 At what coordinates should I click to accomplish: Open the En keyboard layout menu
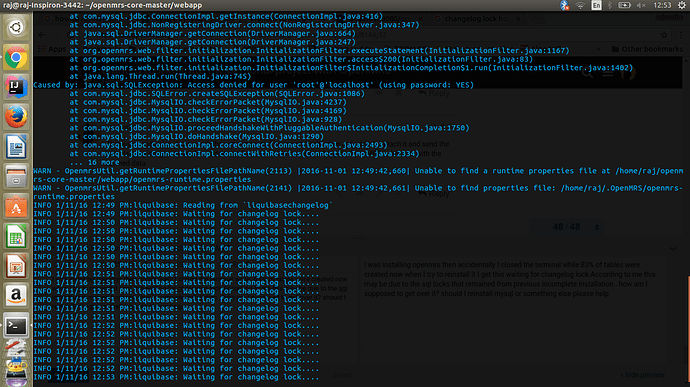[596, 5]
